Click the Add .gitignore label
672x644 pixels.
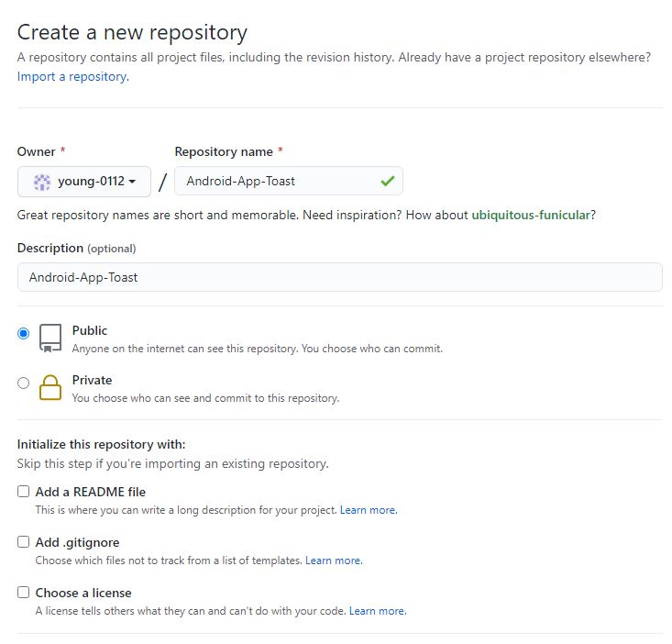click(77, 542)
